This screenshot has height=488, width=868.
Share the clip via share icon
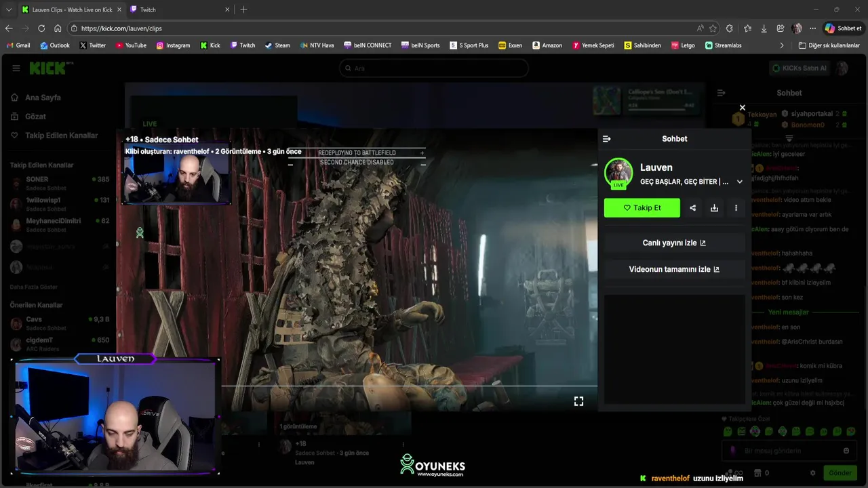(x=692, y=208)
